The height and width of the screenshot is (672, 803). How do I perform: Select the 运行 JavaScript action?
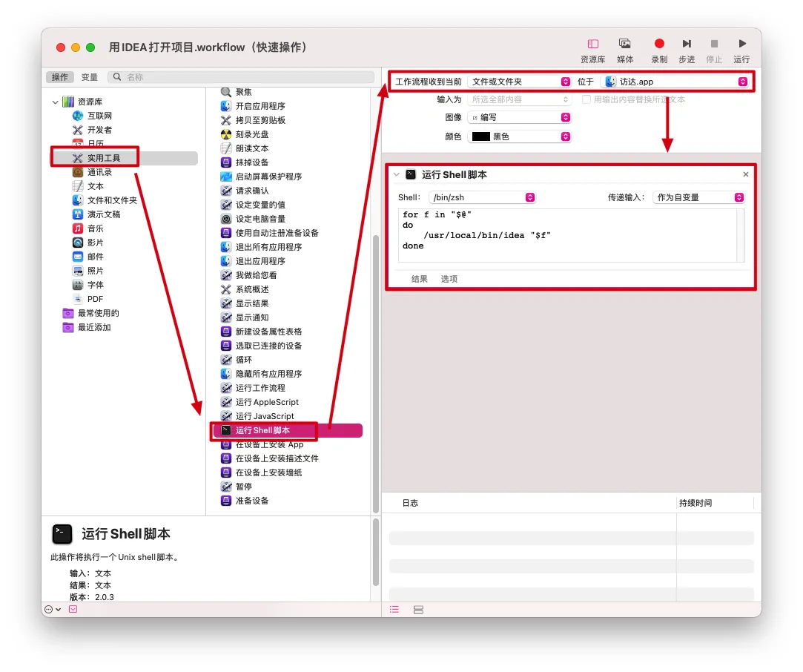[257, 416]
